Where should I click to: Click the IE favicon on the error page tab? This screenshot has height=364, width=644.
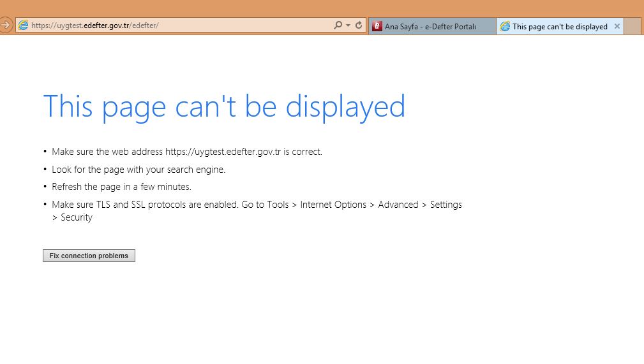[505, 27]
